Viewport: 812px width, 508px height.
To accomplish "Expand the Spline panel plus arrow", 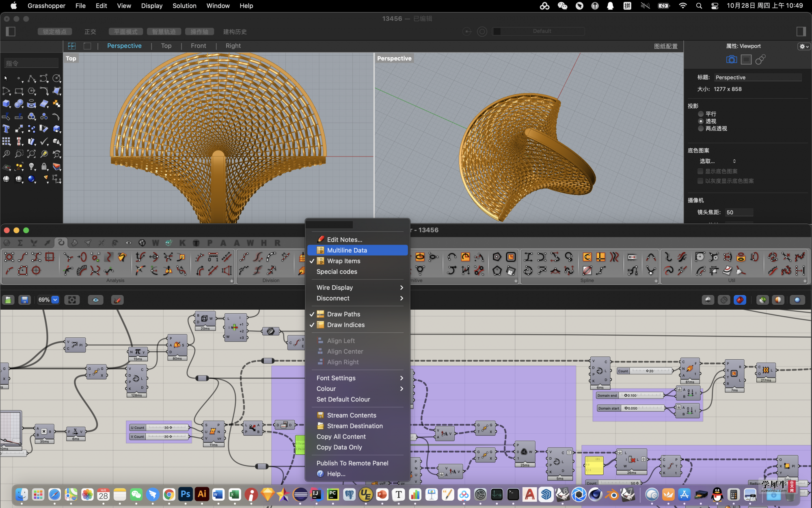I will pos(656,281).
